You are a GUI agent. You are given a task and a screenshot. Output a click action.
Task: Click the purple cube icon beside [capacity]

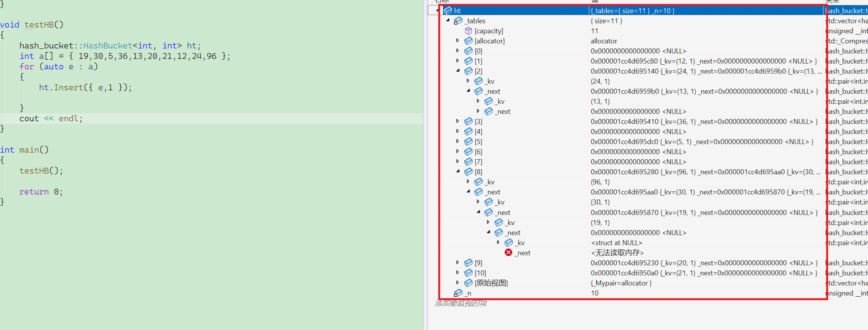468,31
